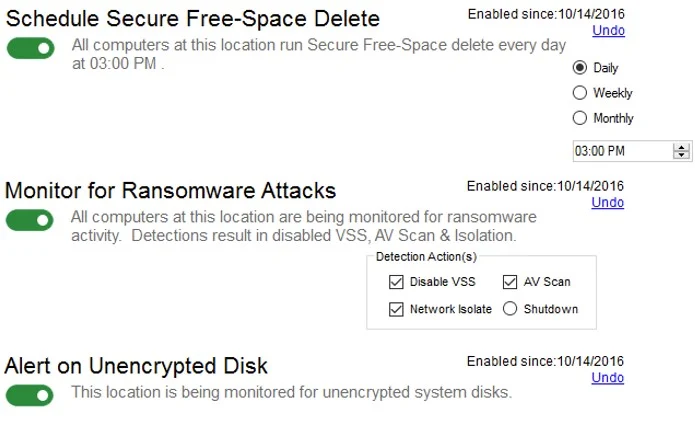Image resolution: width=695 pixels, height=425 pixels.
Task: Undo the Secure Free-Space Delete schedule
Action: 608,31
